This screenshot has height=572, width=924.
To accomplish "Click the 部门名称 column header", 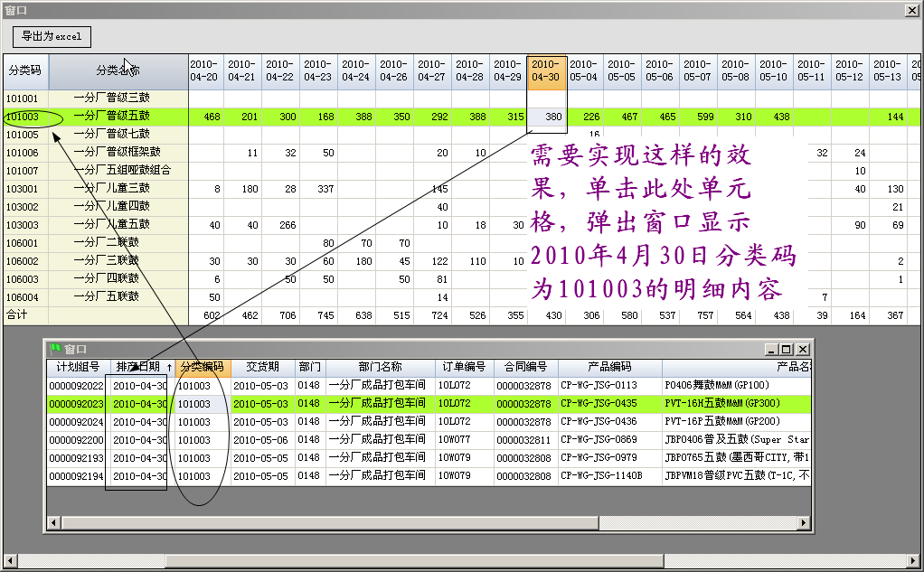I will click(x=380, y=367).
